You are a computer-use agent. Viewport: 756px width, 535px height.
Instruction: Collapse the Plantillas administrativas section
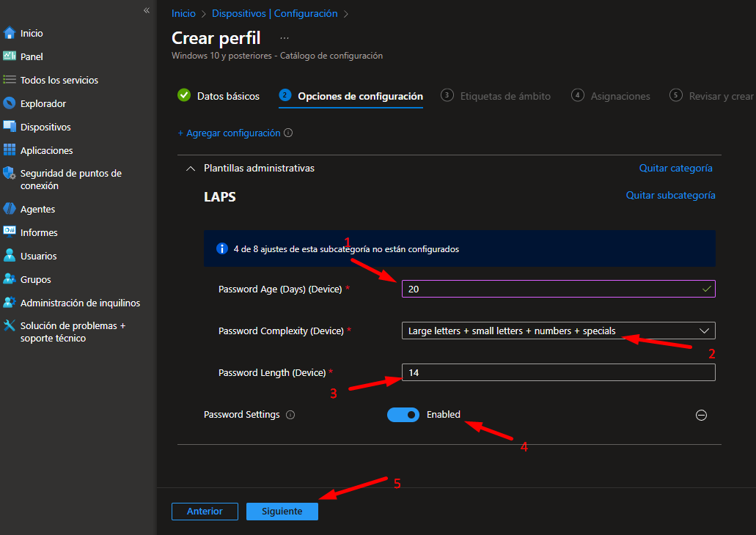191,169
